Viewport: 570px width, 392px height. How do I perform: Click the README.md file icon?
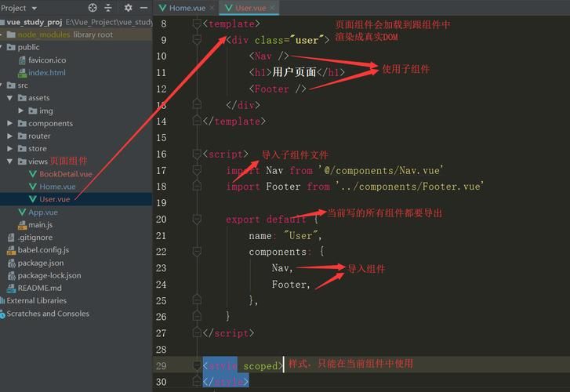coord(11,289)
